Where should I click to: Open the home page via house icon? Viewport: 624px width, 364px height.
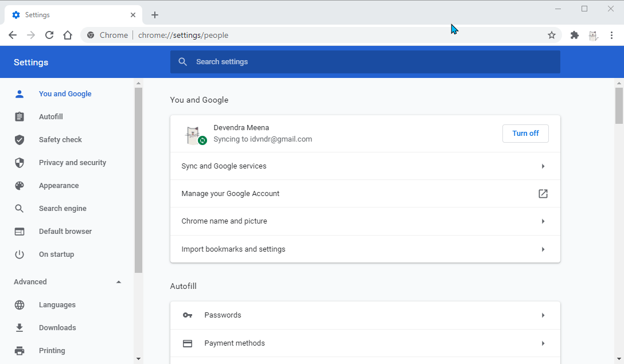[x=68, y=35]
